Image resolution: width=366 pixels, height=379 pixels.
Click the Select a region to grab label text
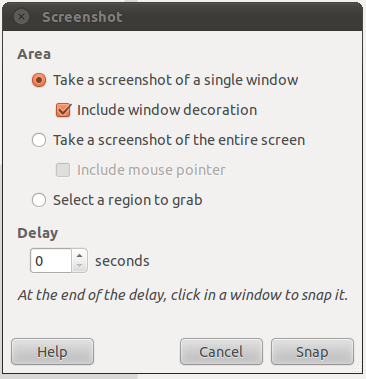tap(128, 200)
